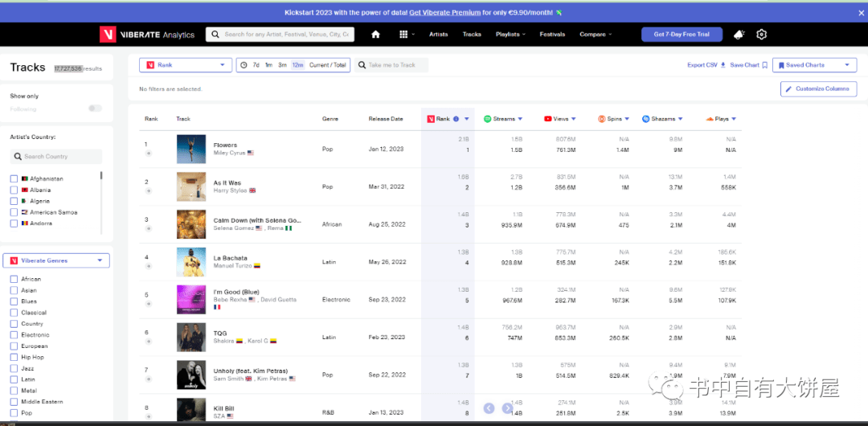Screen dimensions: 868x426
Task: Sort by YouTube Views column icon
Action: (x=548, y=119)
